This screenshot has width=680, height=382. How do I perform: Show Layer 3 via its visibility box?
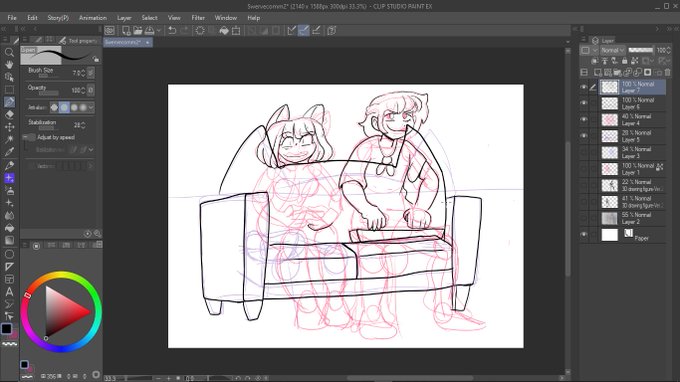coord(584,152)
